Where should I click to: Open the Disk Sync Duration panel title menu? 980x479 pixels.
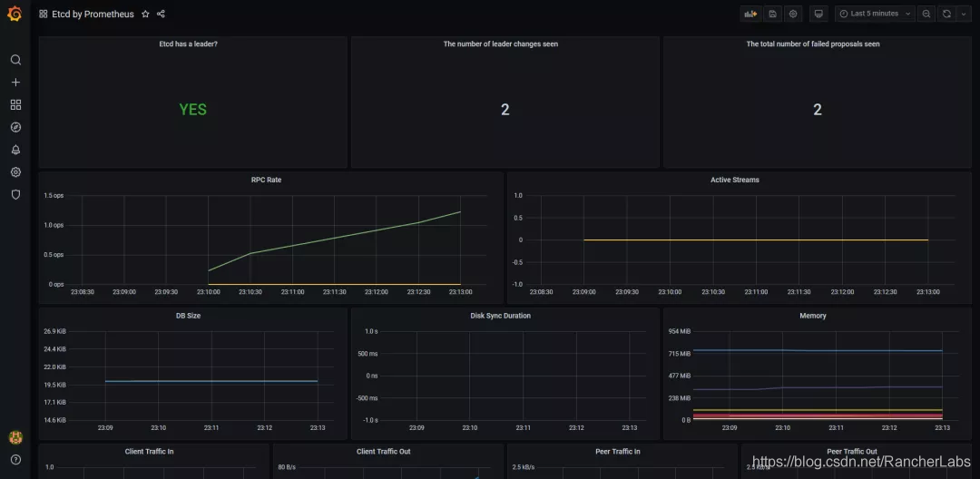[501, 316]
